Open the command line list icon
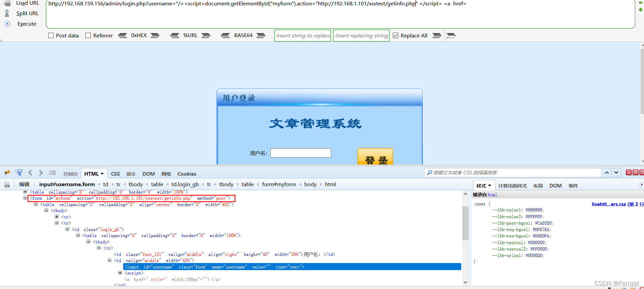 point(52,173)
